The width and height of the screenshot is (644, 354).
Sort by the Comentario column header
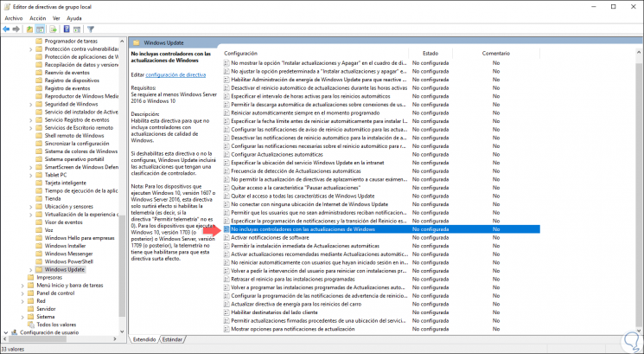(x=496, y=54)
